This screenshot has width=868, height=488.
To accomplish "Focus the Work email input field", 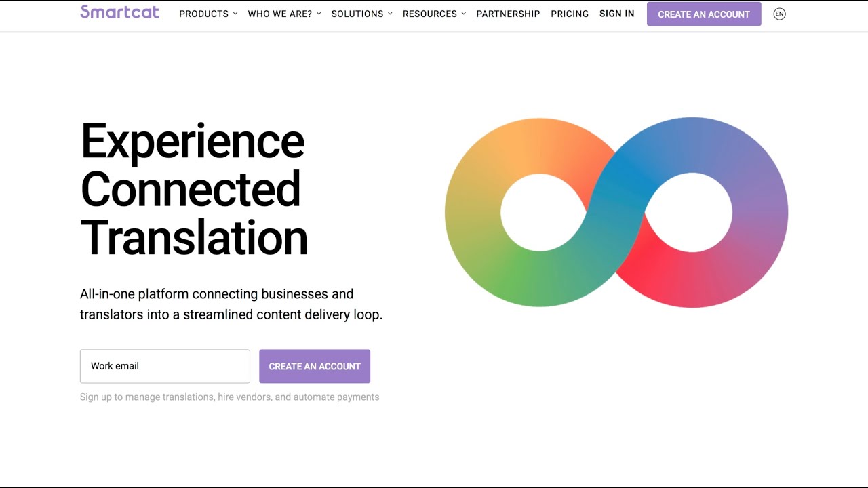I will (165, 366).
